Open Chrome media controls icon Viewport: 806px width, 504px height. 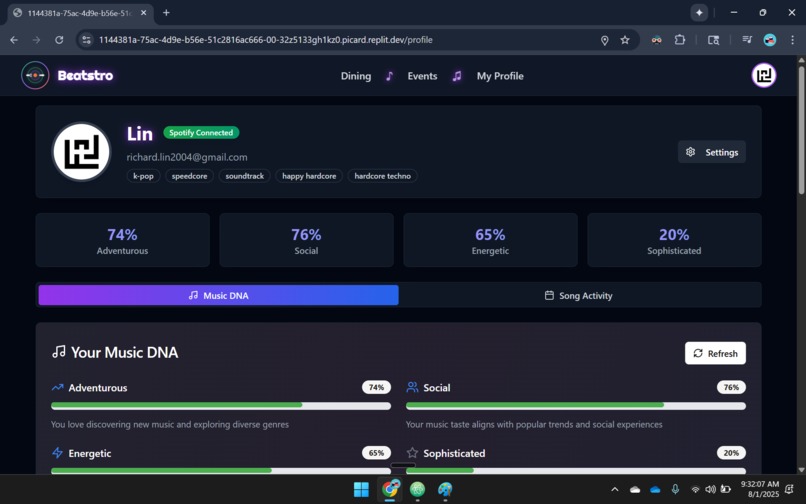click(x=747, y=40)
